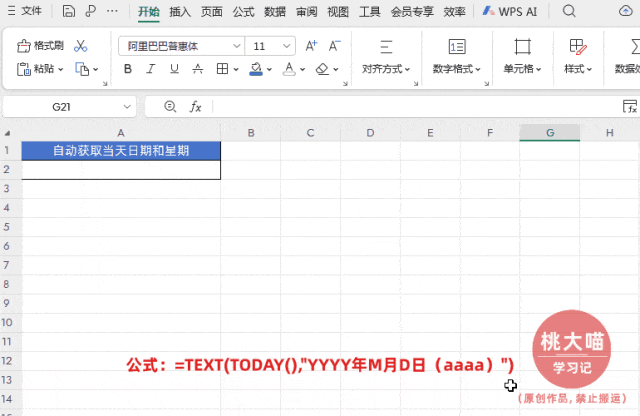Decrease font size with A- icon
This screenshot has height=416, width=640.
pos(334,46)
